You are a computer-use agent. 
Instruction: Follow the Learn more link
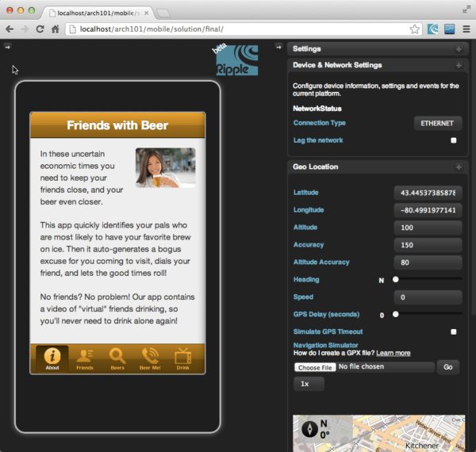[393, 353]
